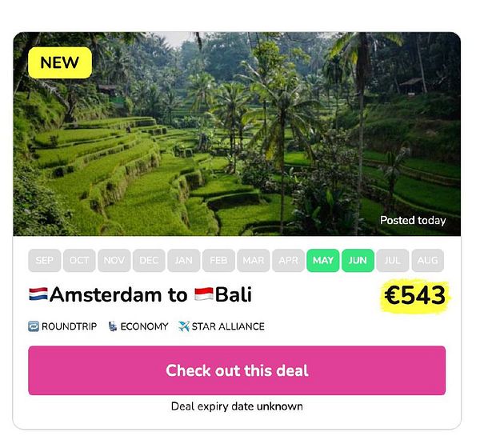Toggle the MAY month chip
The image size is (480, 448).
pos(323,261)
